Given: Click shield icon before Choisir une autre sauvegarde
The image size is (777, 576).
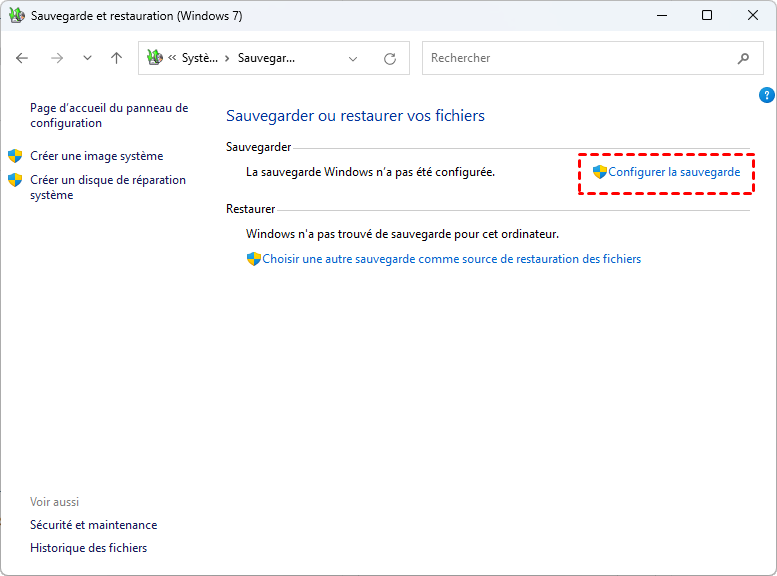Looking at the screenshot, I should click(x=254, y=259).
